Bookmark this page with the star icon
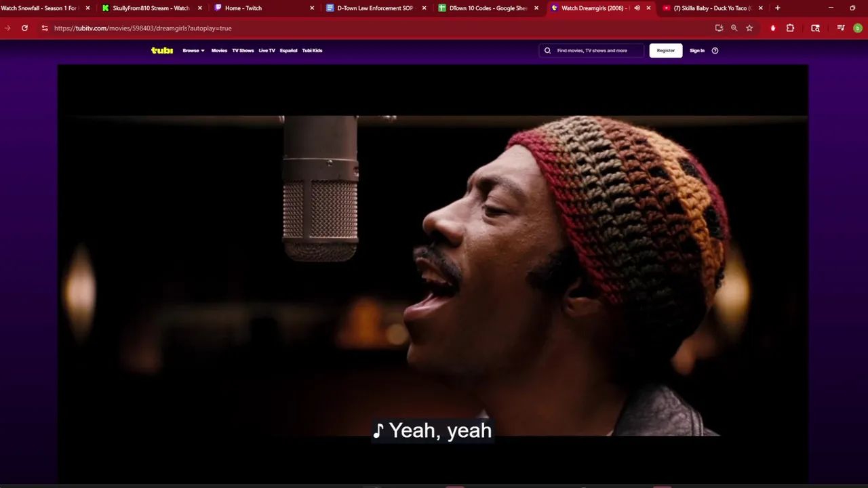This screenshot has height=488, width=868. [749, 28]
